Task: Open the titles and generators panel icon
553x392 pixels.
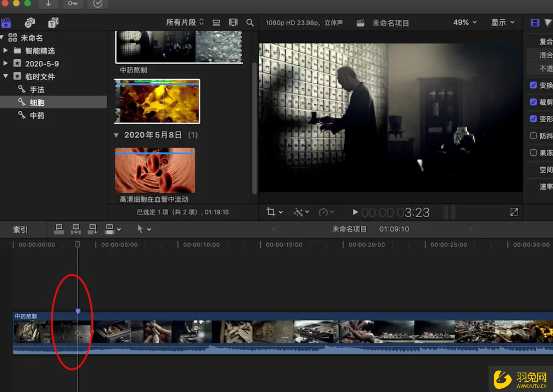Action: (53, 22)
